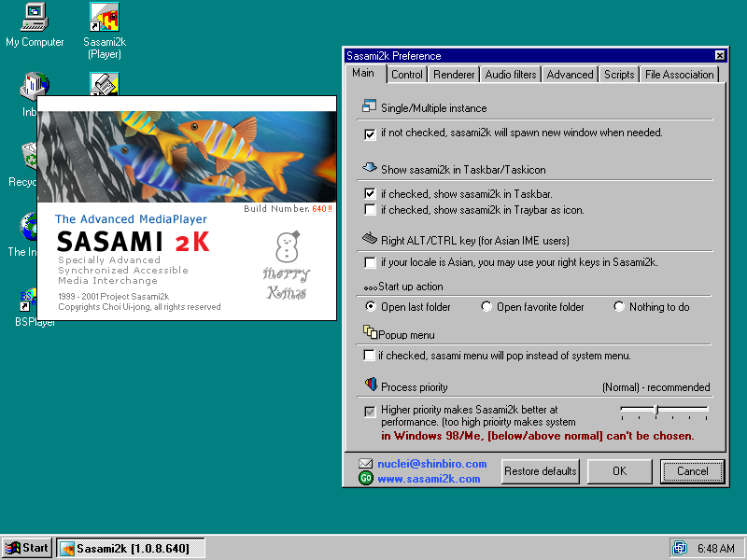This screenshot has height=560, width=747.
Task: Choose Nothing to do startup action
Action: click(x=619, y=307)
